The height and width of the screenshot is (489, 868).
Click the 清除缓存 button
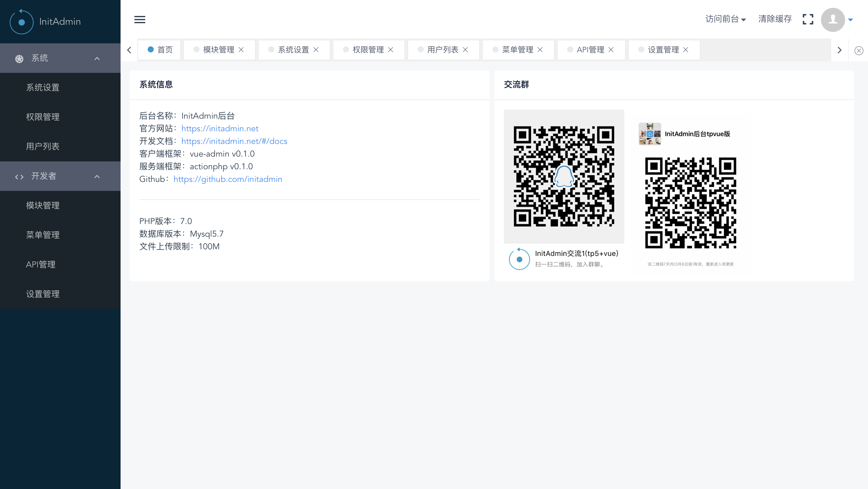775,19
